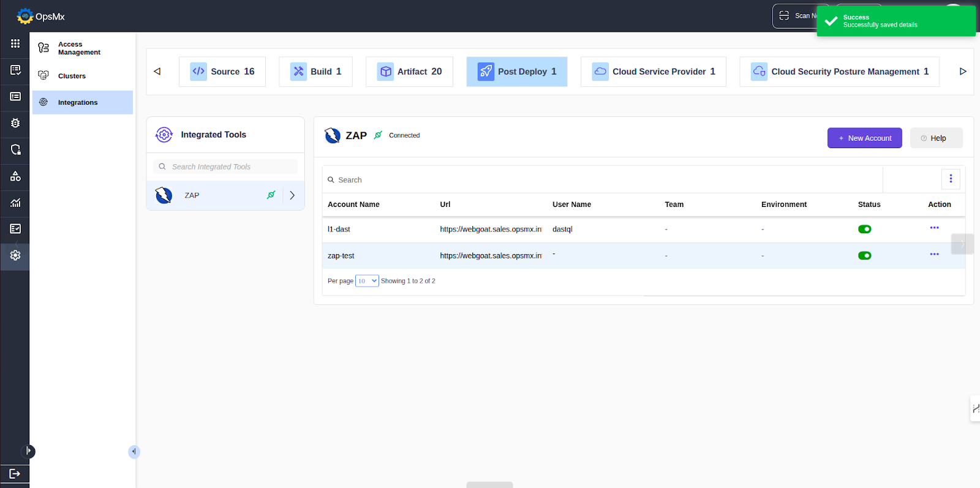Click the analytics chart icon in sidebar
This screenshot has width=980, height=488.
[15, 203]
